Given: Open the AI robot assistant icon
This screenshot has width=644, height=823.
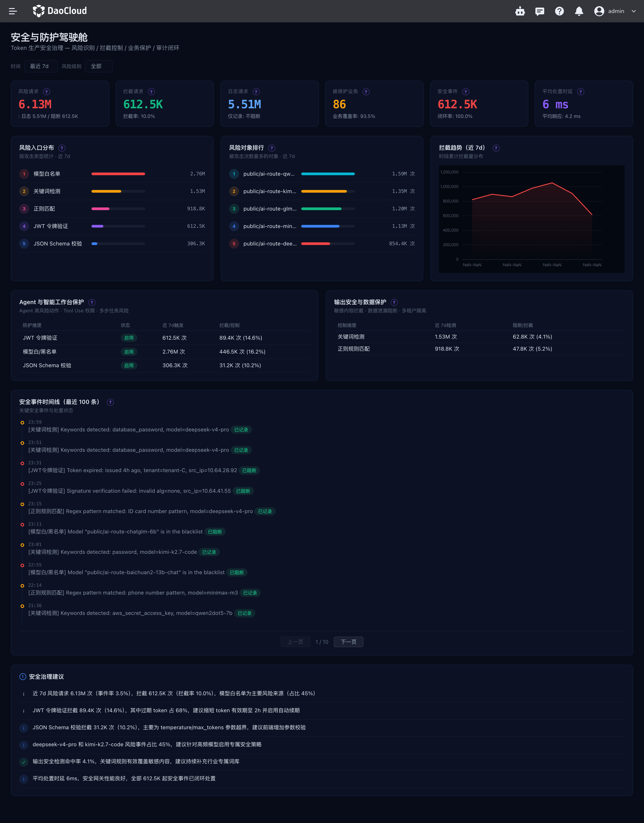Looking at the screenshot, I should pyautogui.click(x=520, y=11).
